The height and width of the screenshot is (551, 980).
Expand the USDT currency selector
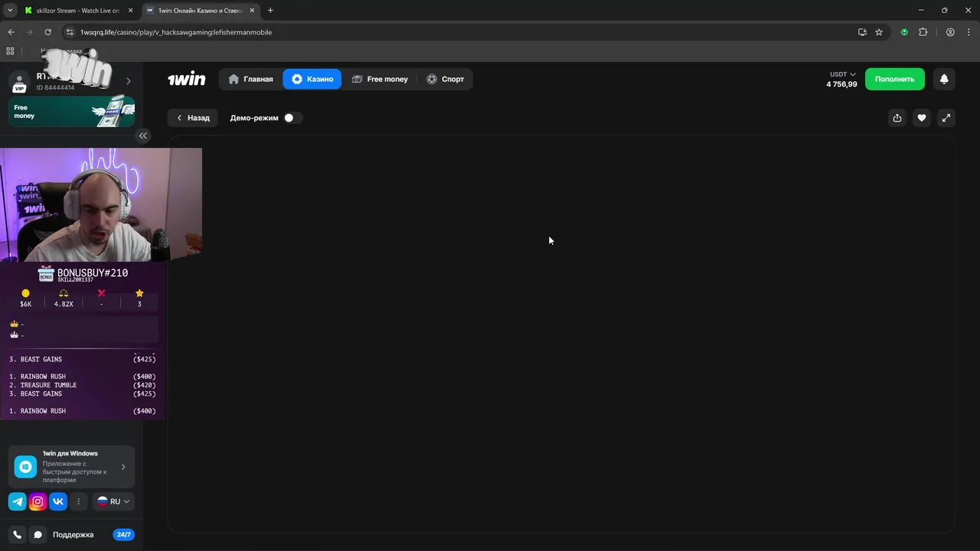[x=842, y=74]
